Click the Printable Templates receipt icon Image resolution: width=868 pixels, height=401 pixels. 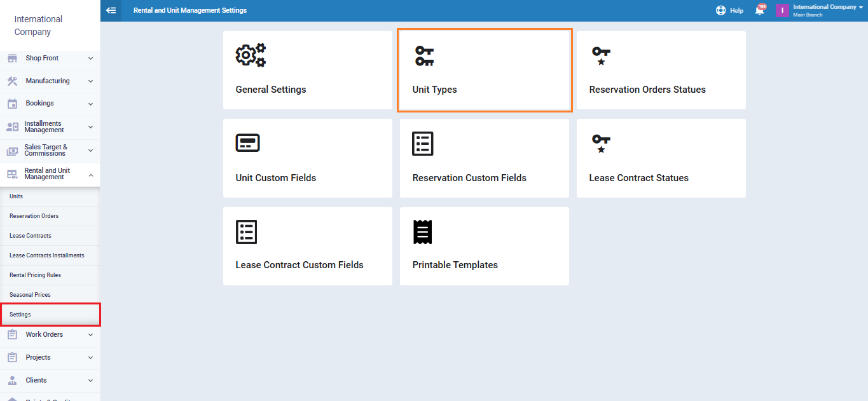coord(423,232)
